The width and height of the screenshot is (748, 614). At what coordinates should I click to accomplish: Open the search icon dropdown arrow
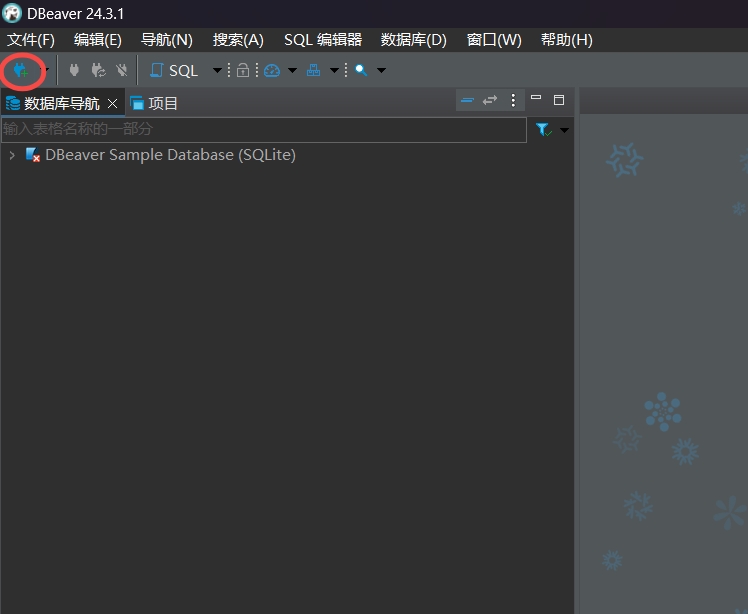(381, 71)
